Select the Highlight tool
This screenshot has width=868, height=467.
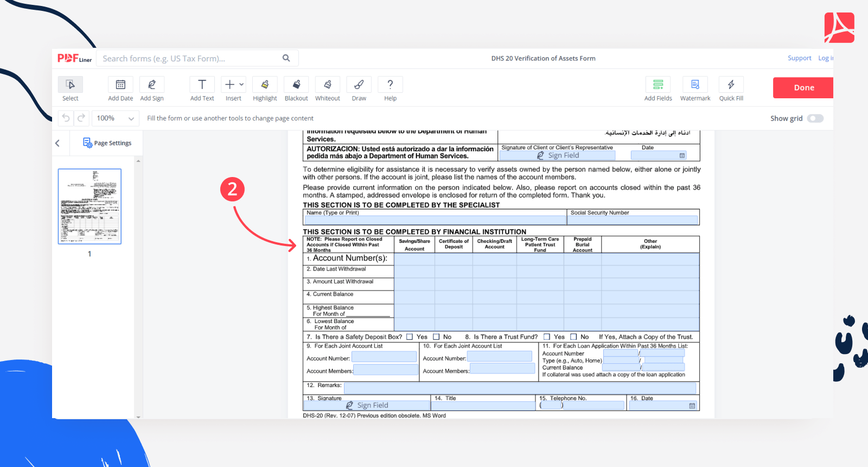point(265,85)
